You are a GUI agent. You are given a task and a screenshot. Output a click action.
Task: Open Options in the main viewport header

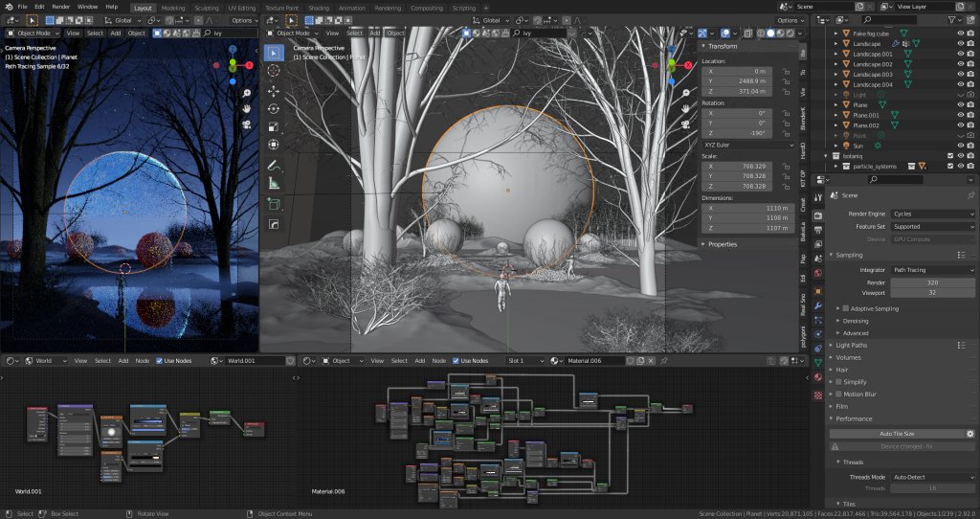[790, 21]
